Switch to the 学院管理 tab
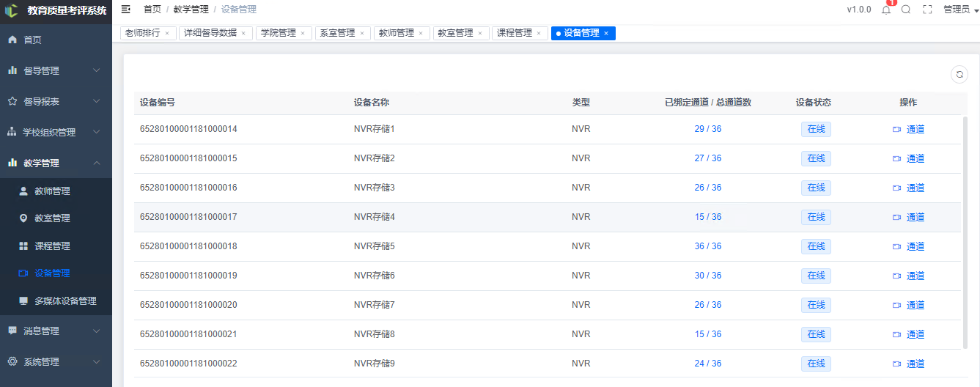 coord(279,34)
